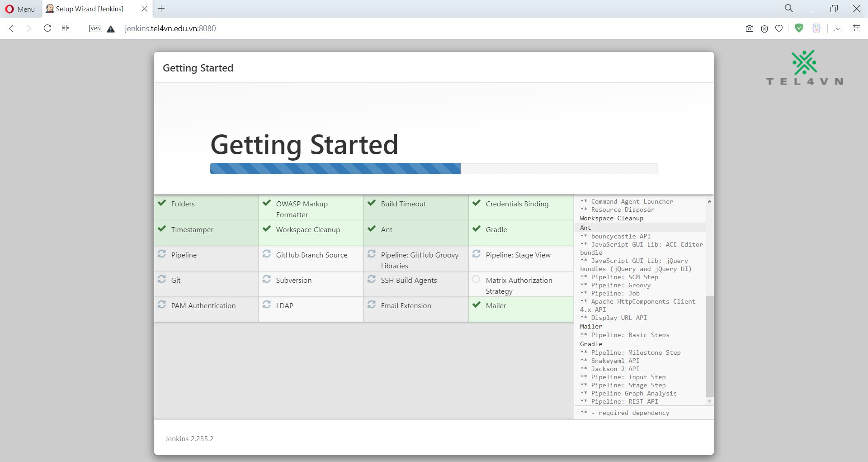Add page to bookmarks heart icon
Image resolution: width=868 pixels, height=462 pixels.
(x=779, y=29)
